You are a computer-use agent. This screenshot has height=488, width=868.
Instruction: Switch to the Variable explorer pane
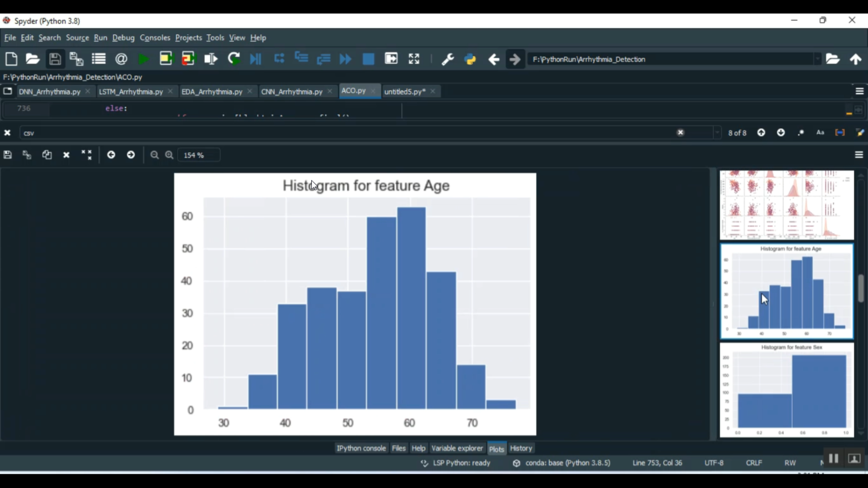pyautogui.click(x=457, y=448)
